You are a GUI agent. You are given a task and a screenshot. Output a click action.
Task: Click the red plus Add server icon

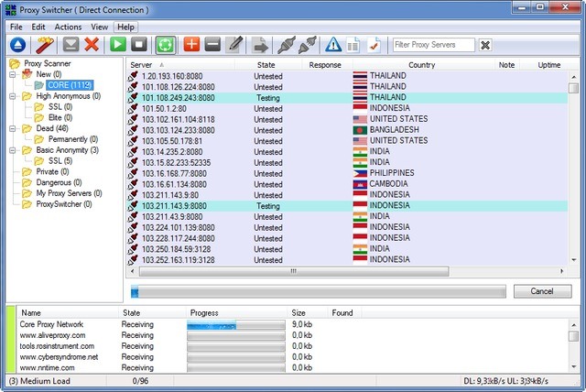(x=191, y=44)
